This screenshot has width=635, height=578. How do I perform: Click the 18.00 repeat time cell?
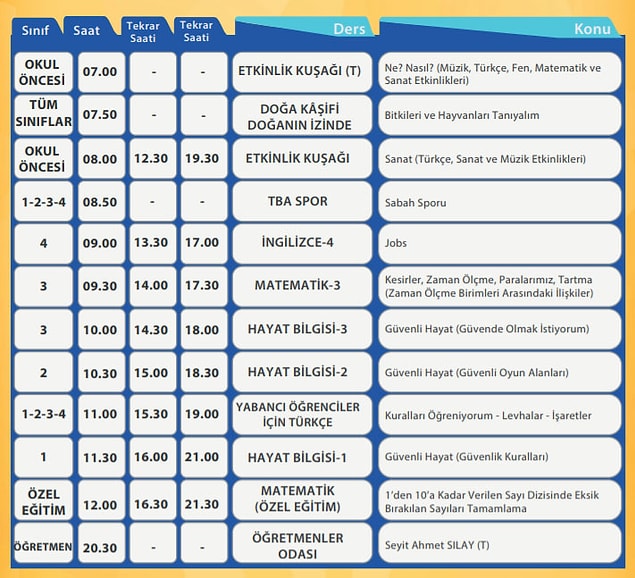[x=204, y=329]
